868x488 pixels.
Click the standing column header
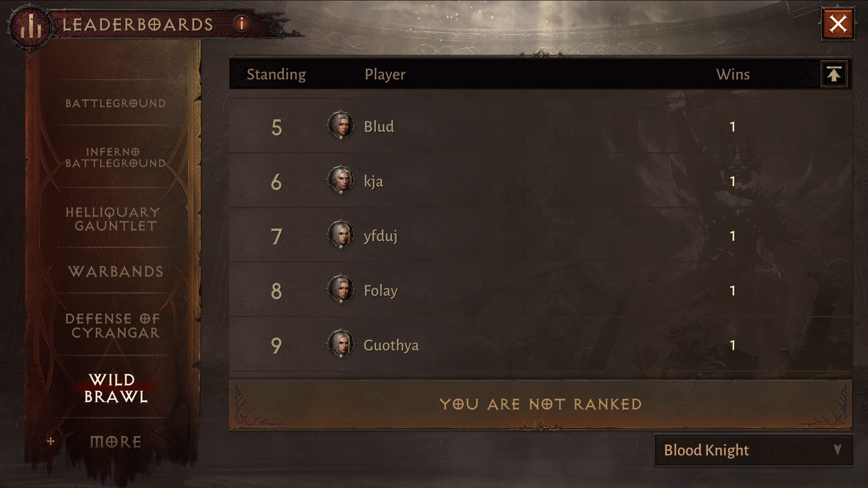[x=276, y=74]
